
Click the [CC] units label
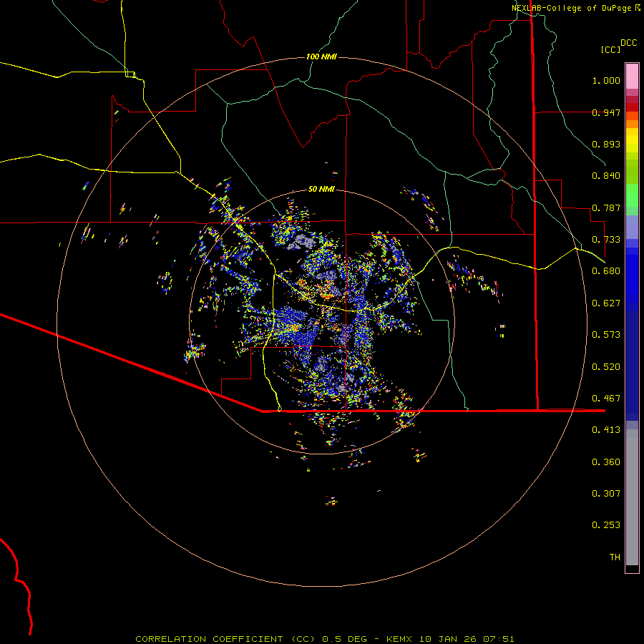point(611,49)
